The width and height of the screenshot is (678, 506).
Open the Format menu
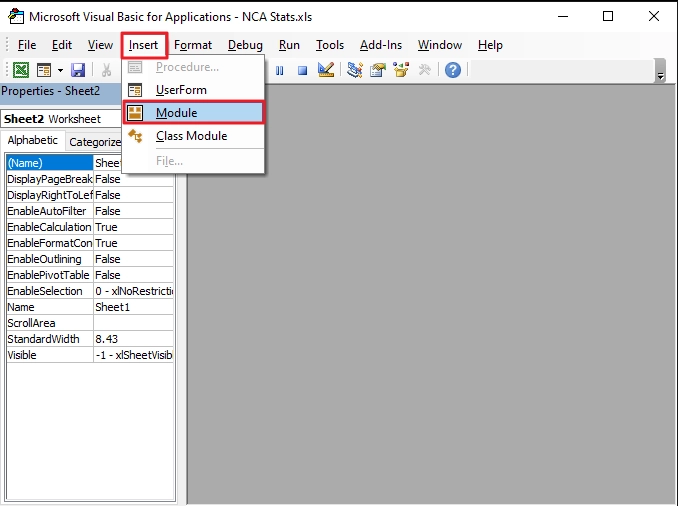click(193, 45)
